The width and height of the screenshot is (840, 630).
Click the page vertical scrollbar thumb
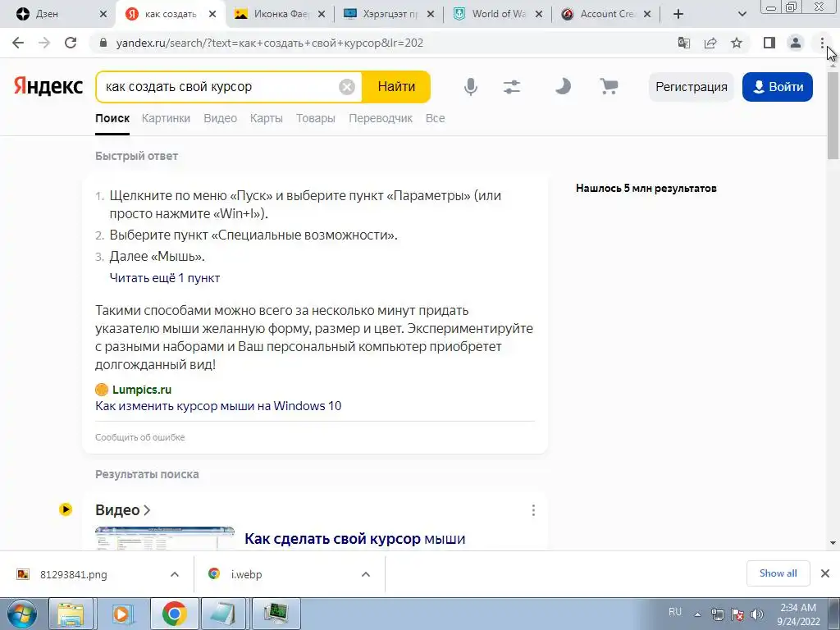click(x=833, y=115)
